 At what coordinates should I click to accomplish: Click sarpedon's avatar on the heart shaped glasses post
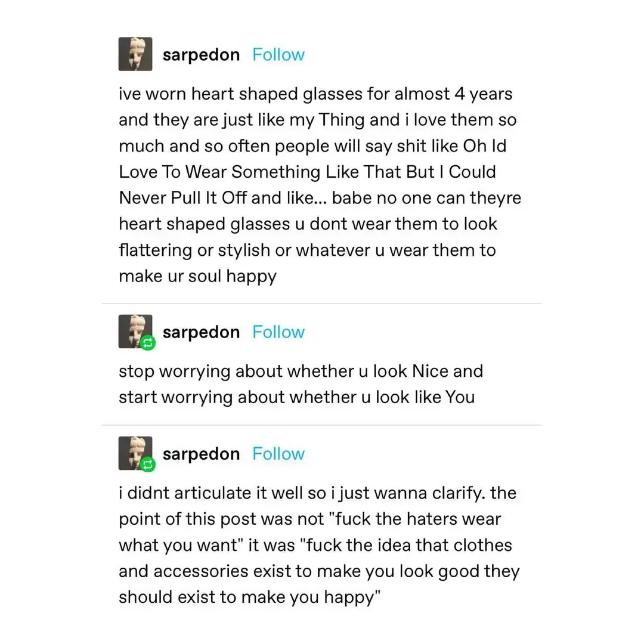click(135, 54)
